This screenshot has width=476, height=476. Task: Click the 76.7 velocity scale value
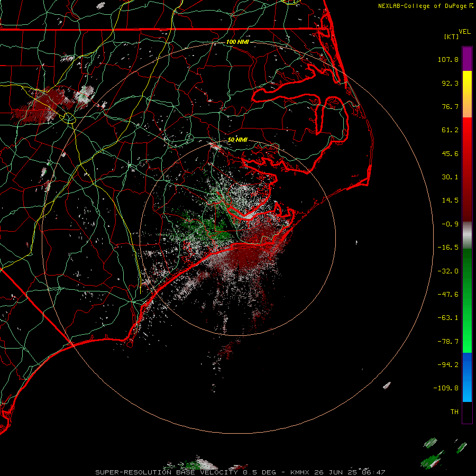coord(450,106)
